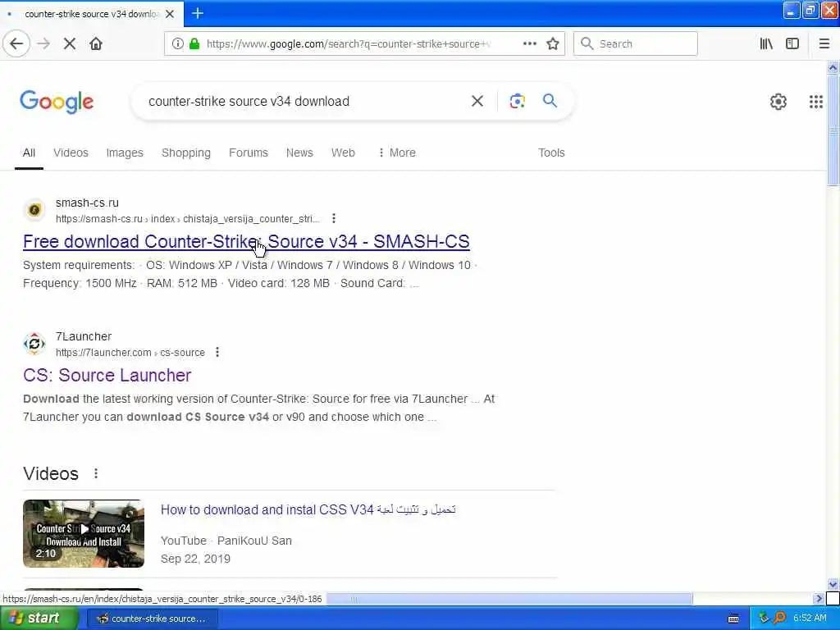Click the scroll up arrow
Screen dimensions: 840x630
(833, 67)
